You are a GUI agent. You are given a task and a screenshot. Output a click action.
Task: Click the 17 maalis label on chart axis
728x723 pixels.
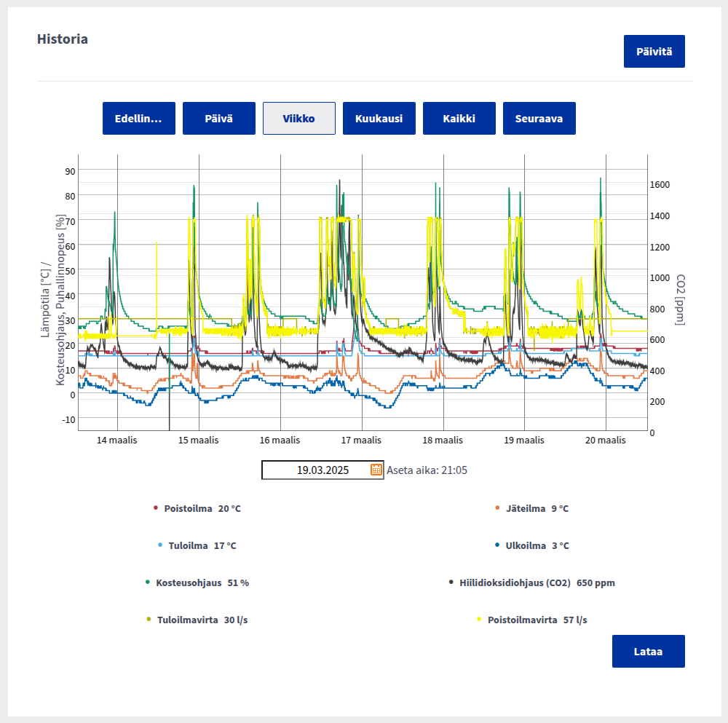tap(361, 440)
